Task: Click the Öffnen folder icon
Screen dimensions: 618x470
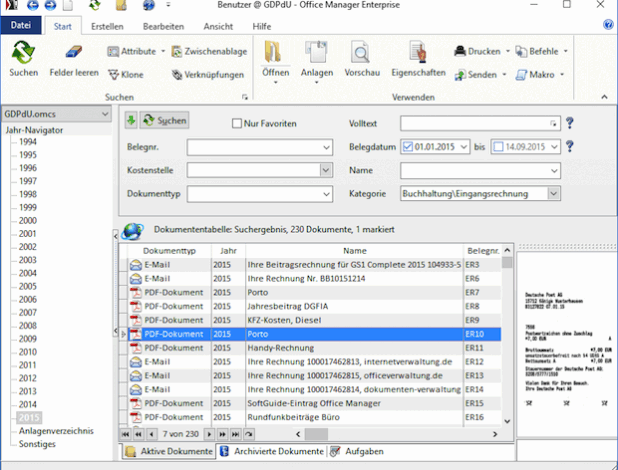Action: (275, 52)
